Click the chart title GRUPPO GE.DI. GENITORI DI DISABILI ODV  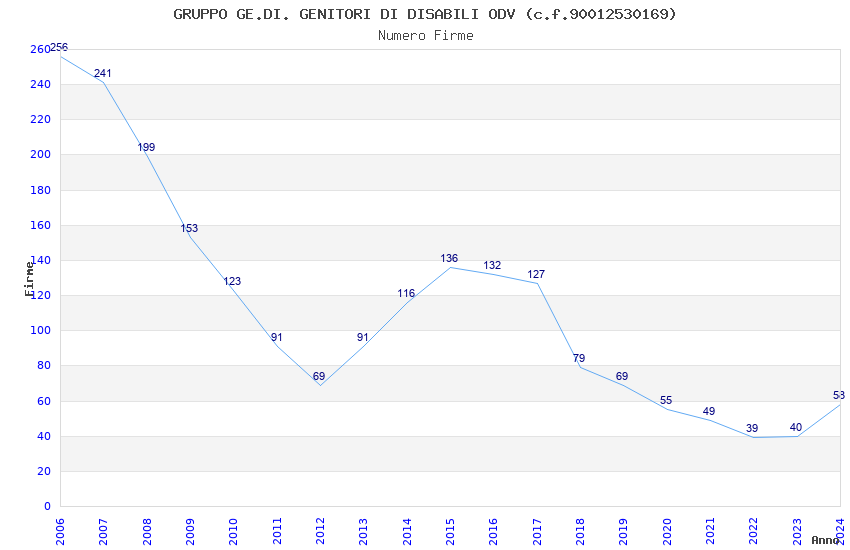(x=344, y=14)
